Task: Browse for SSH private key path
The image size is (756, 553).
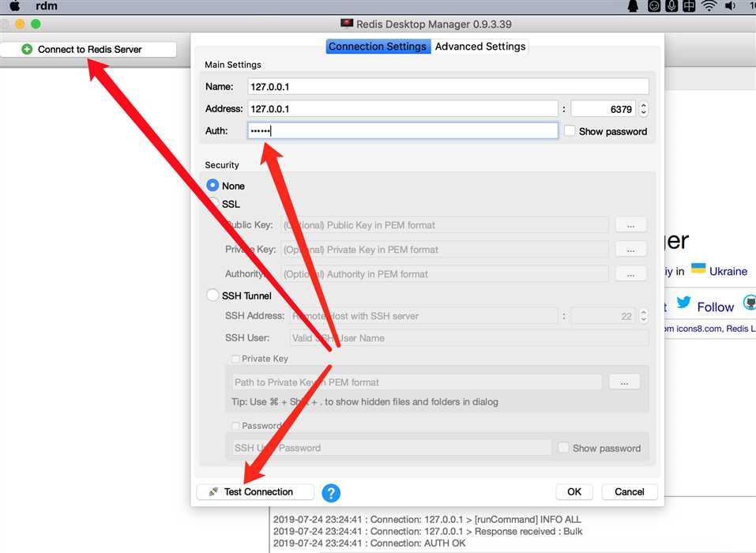Action: click(624, 382)
